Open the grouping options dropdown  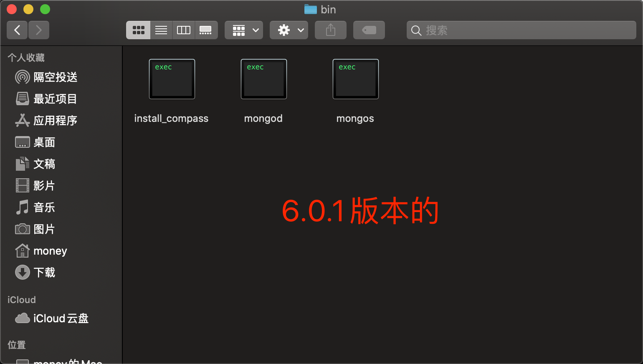[244, 30]
